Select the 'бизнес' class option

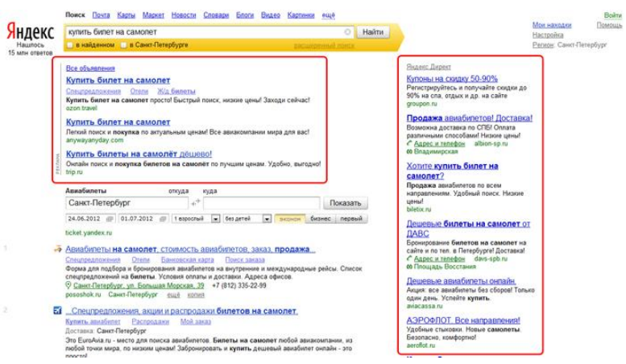click(321, 219)
